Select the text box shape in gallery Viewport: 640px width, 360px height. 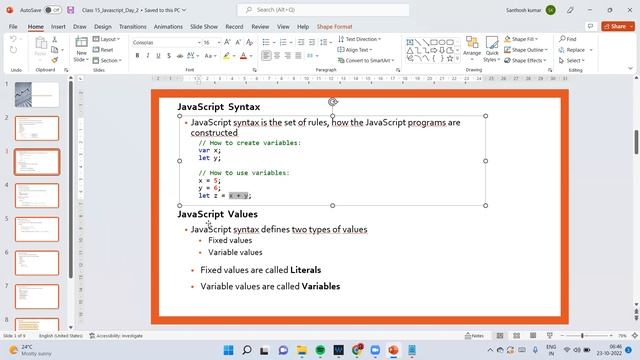click(410, 42)
